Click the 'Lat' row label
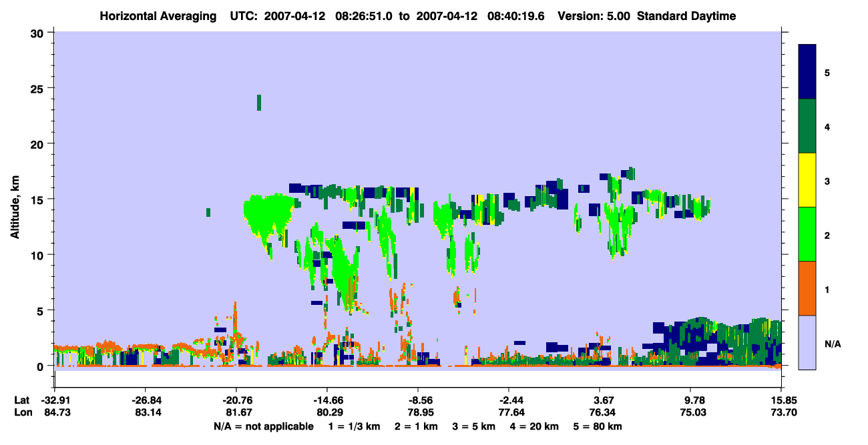Image resolution: width=868 pixels, height=445 pixels. pyautogui.click(x=23, y=400)
